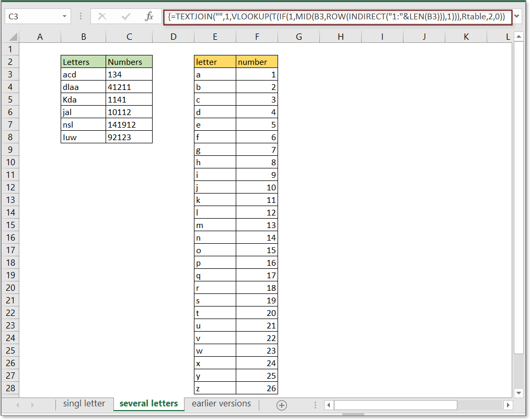Click the scroll-down arrow on vertical scrollbar
The width and height of the screenshot is (530, 420).
pos(519,392)
